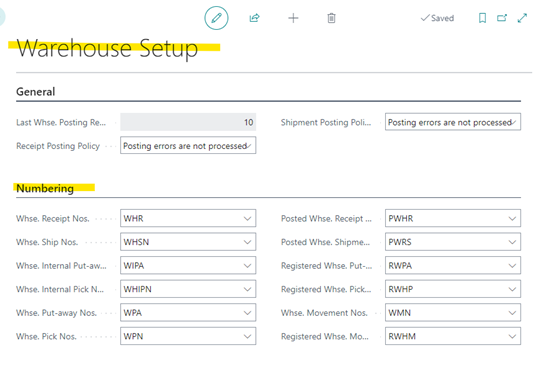
Task: Click the Last Whse. Posting Re... label
Action: [61, 122]
